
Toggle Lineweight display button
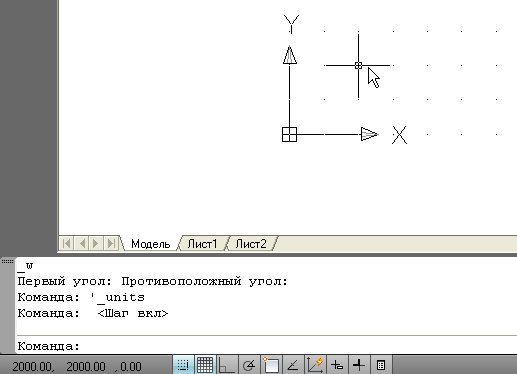click(359, 365)
